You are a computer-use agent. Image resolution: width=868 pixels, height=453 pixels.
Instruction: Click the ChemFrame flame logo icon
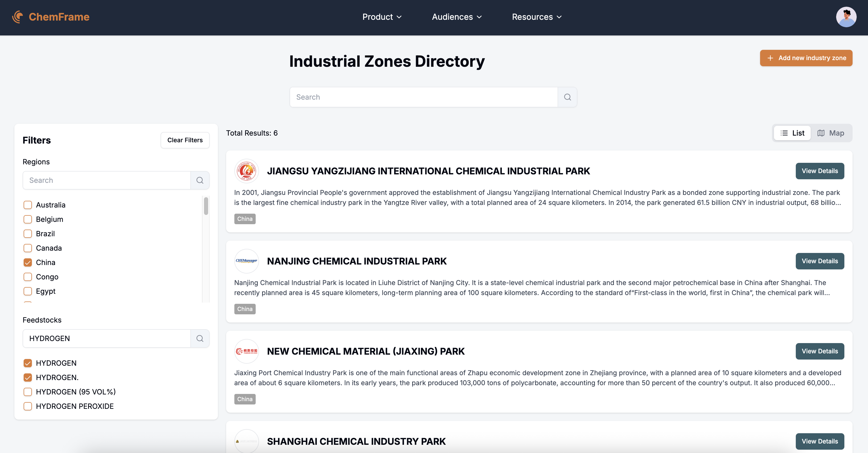pos(17,17)
